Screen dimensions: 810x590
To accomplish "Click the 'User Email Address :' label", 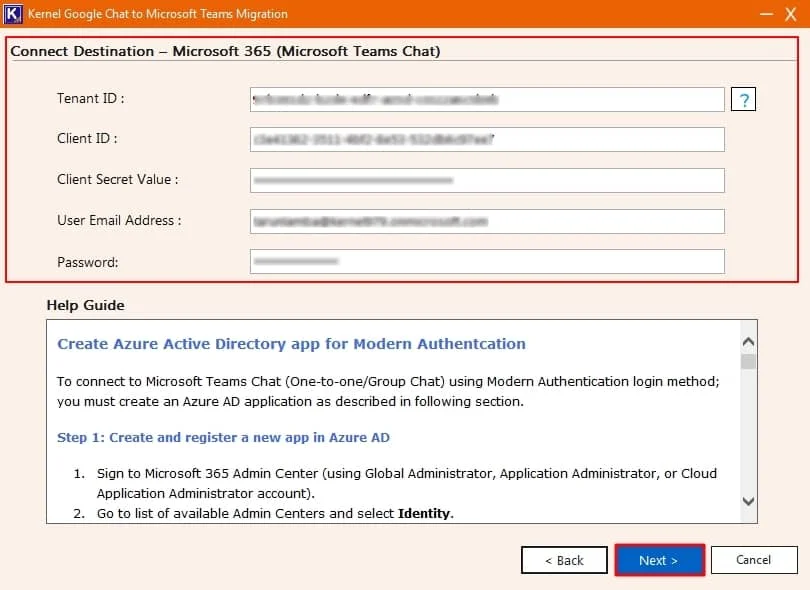I will [x=119, y=221].
